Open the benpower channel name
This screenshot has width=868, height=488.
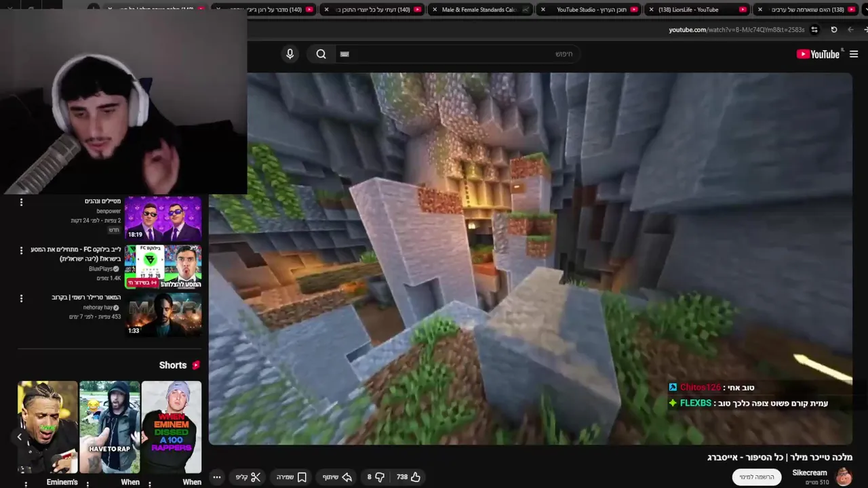coord(108,211)
